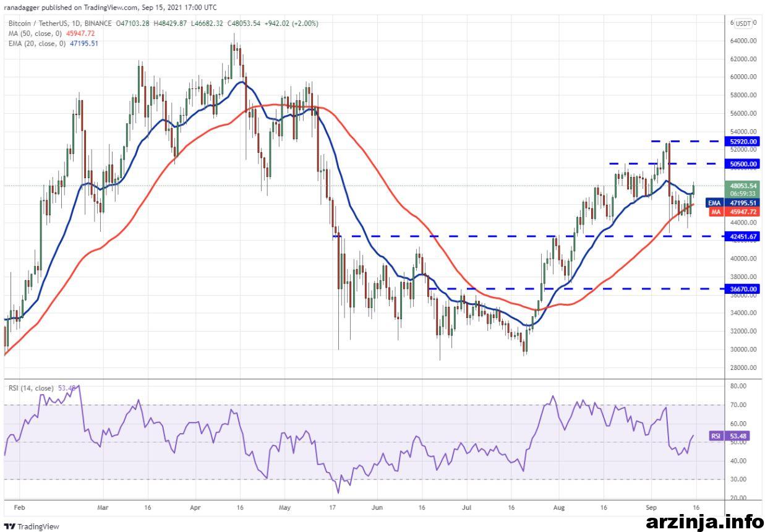
Task: Select the 36670.00 support level label
Action: [x=741, y=288]
